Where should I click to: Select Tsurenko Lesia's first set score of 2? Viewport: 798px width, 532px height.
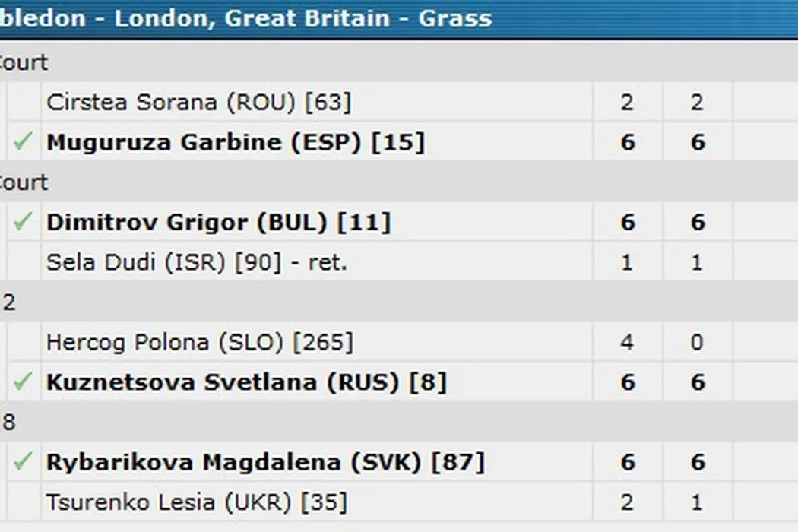tap(627, 502)
